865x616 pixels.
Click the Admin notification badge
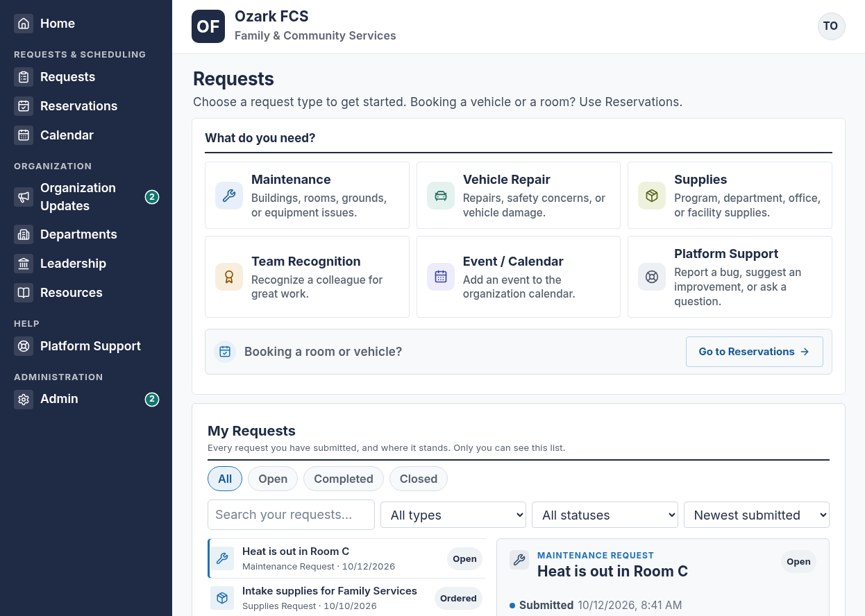click(152, 400)
